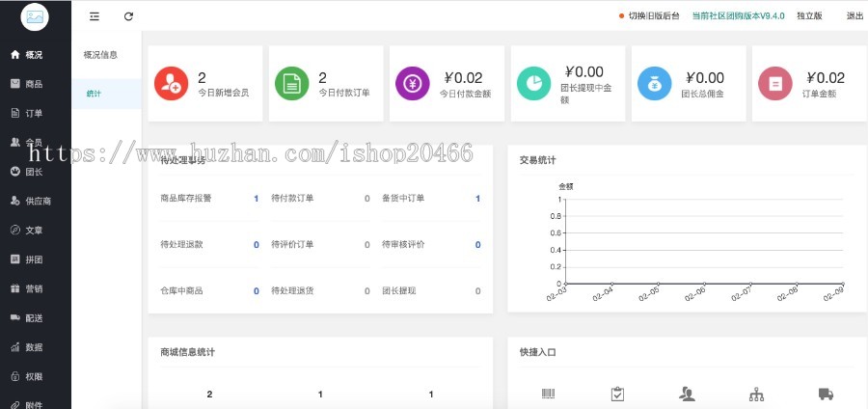Click the teal 团长提现中金额 pie icon
Viewport: 868px width, 409px height.
coord(533,84)
